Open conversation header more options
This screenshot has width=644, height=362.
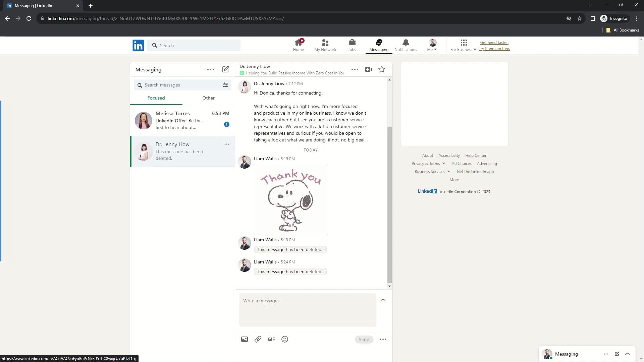click(x=355, y=69)
